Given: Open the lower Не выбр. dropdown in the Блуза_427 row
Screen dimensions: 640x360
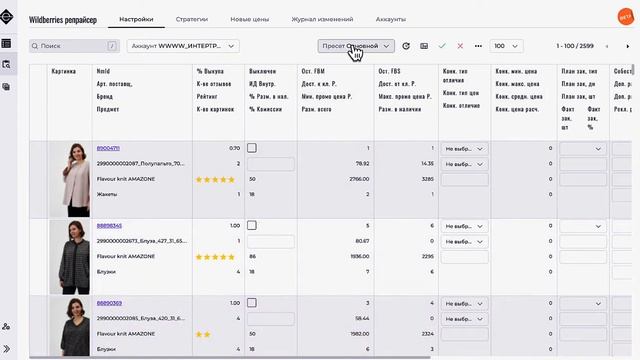Looking at the screenshot, I should click(x=464, y=242).
